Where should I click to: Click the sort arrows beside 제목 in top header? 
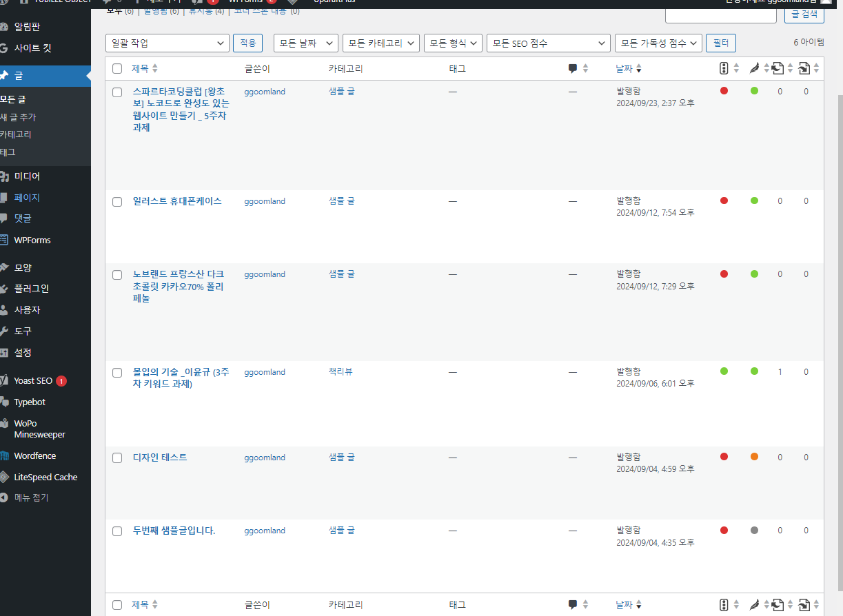coord(154,68)
